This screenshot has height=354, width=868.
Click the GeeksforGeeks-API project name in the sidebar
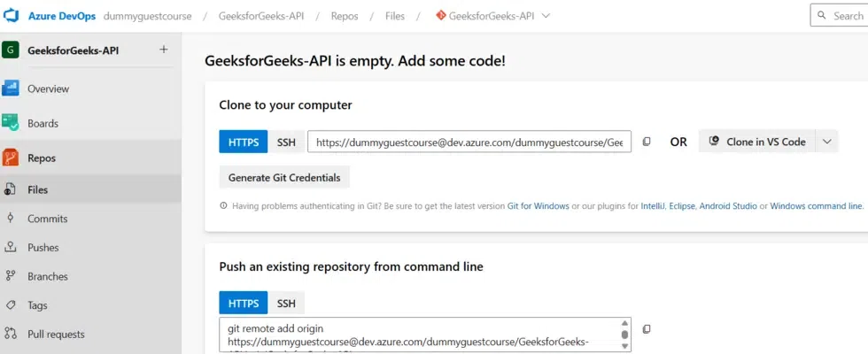[73, 51]
